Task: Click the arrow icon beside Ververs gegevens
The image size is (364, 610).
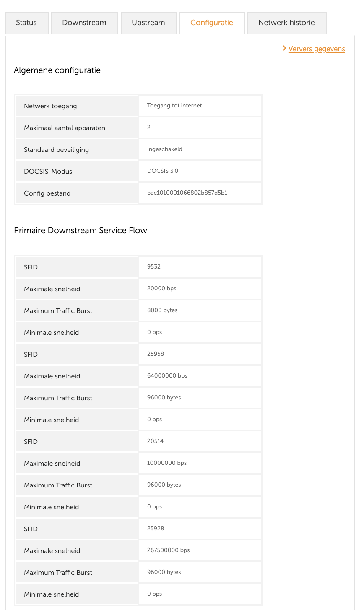Action: pos(284,49)
